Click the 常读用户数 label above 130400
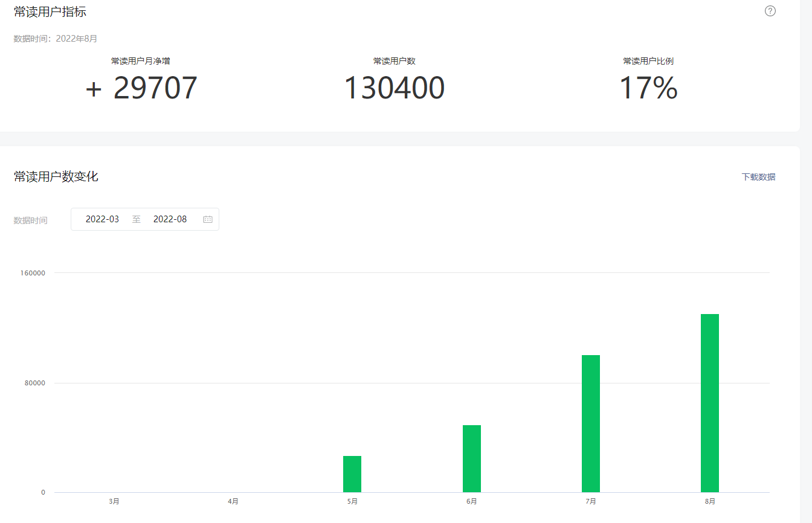812x523 pixels. click(x=395, y=61)
